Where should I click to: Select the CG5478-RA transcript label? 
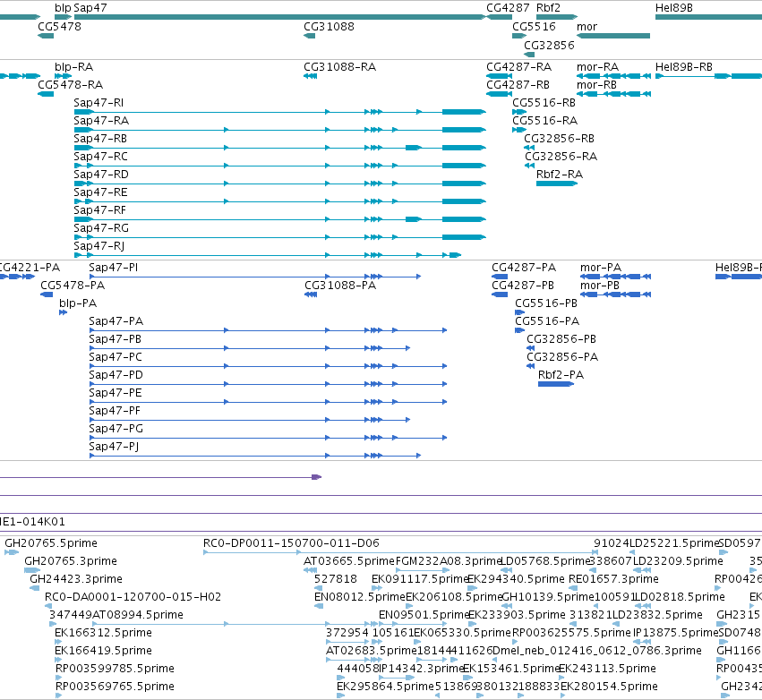point(71,85)
